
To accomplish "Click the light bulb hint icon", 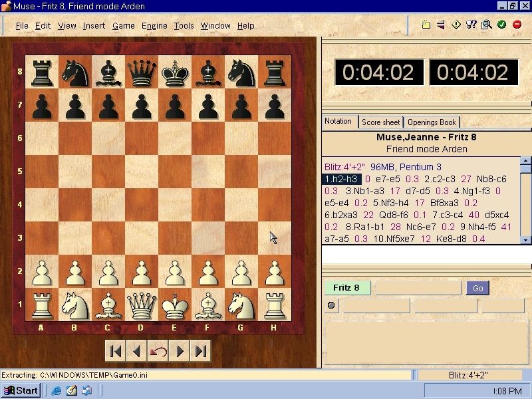I will click(x=471, y=25).
